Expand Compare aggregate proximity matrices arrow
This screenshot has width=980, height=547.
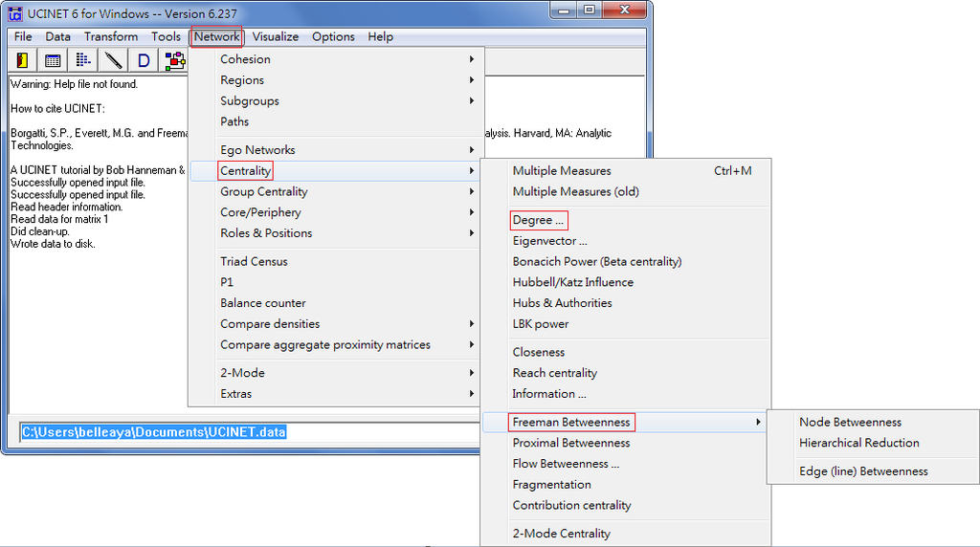472,344
